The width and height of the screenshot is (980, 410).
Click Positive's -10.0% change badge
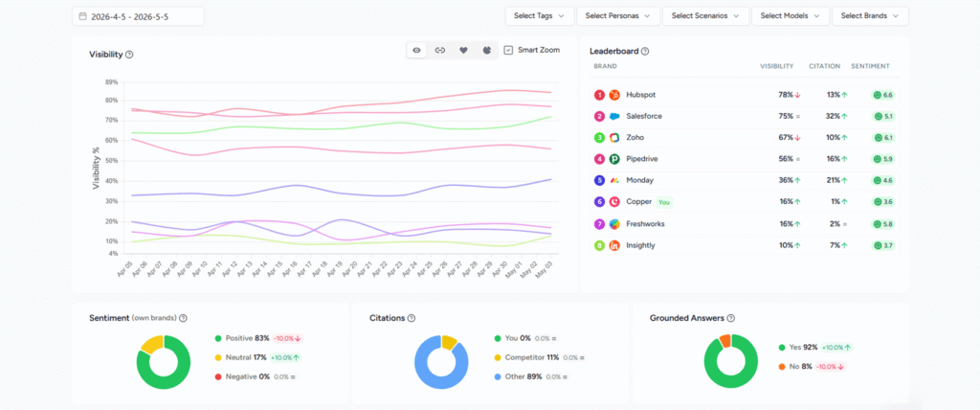pos(287,338)
